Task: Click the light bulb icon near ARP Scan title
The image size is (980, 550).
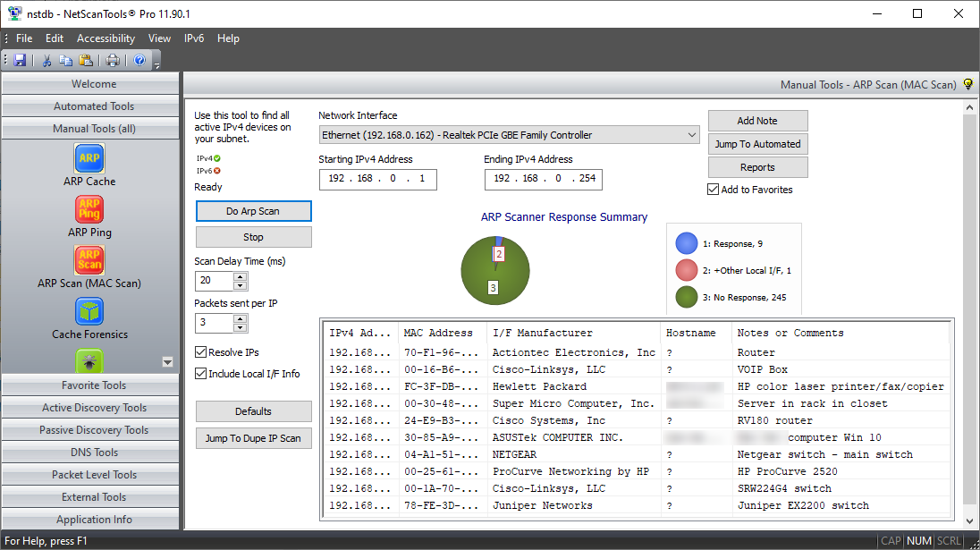Action: (x=967, y=81)
